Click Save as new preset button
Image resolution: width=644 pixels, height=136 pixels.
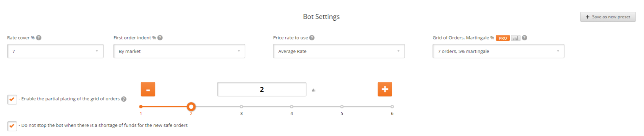608,17
